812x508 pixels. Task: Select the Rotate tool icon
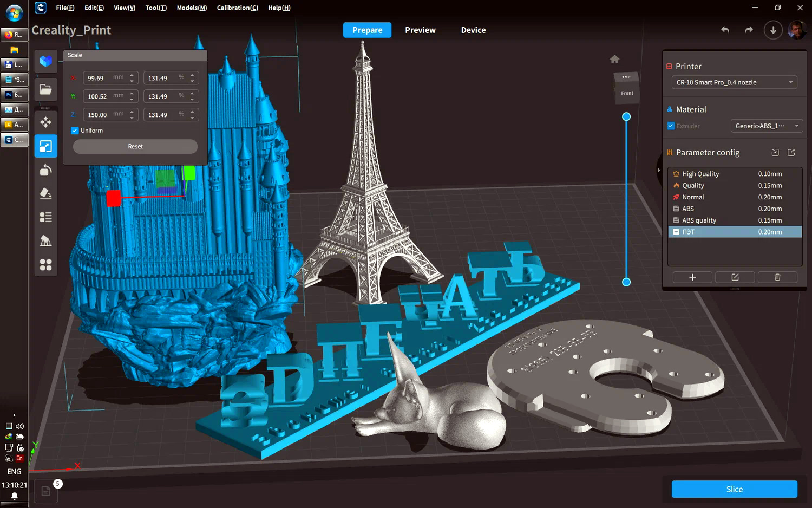coord(46,170)
